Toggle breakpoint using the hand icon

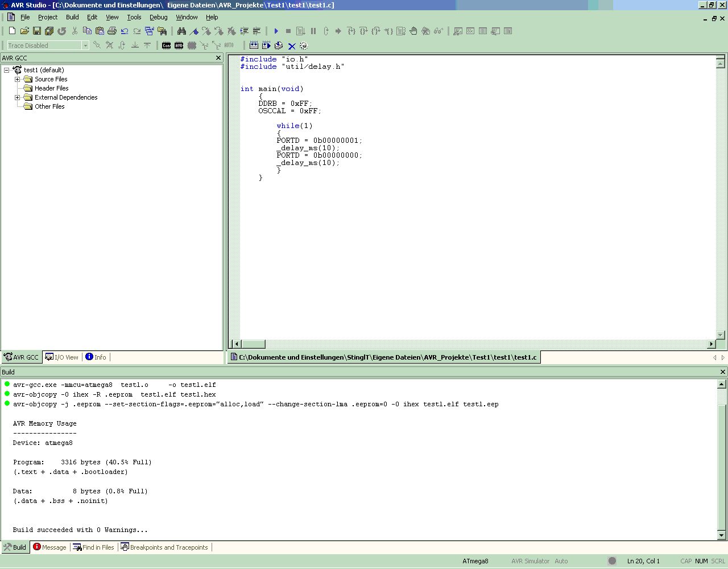click(413, 31)
